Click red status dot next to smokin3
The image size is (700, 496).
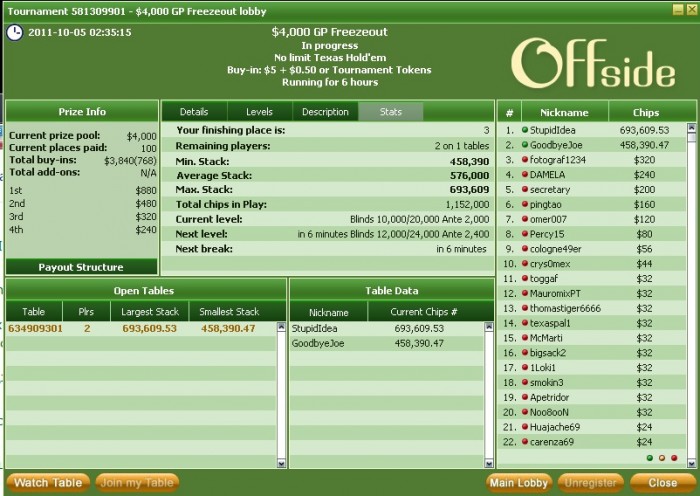pyautogui.click(x=525, y=382)
